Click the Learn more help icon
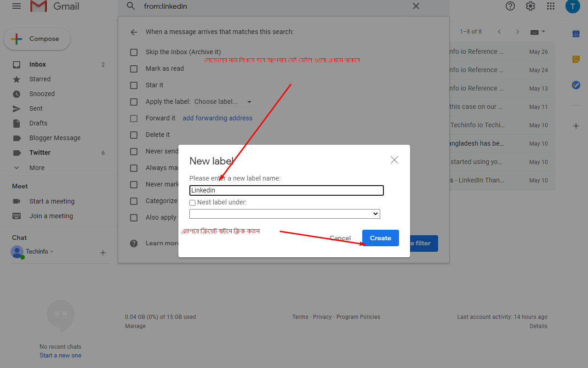The width and height of the screenshot is (588, 368). coord(134,243)
